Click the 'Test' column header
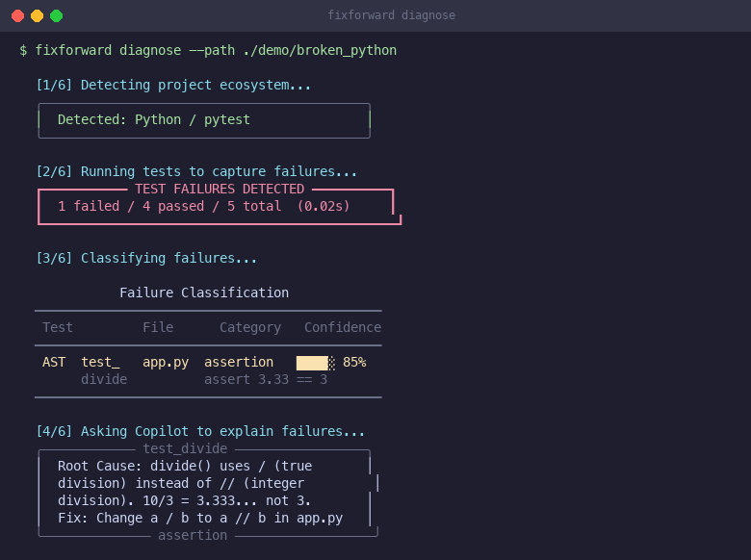 (58, 327)
